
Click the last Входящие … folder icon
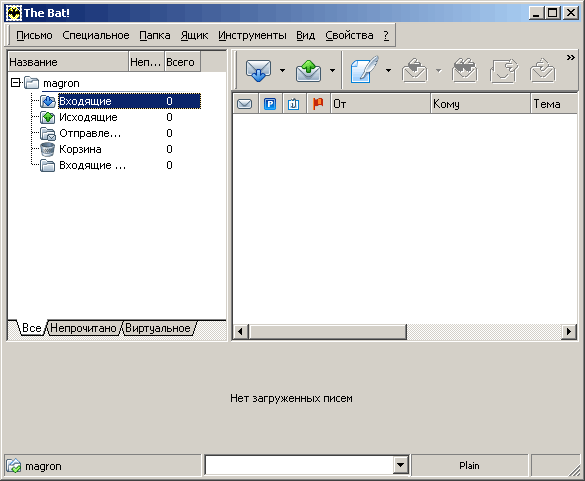(x=48, y=165)
